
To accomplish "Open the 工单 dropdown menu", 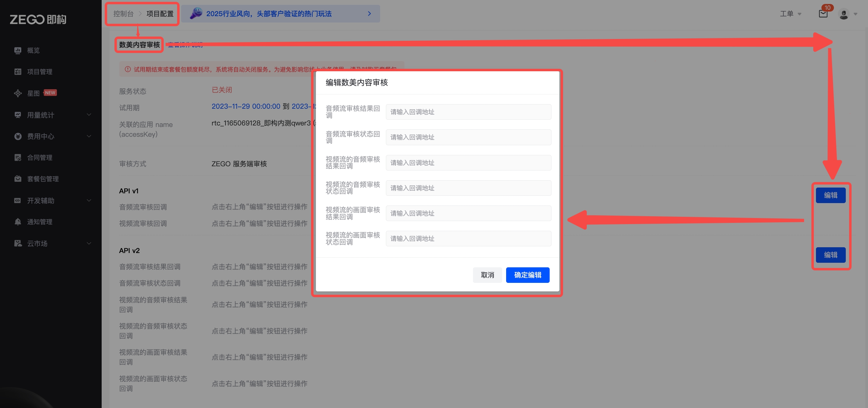I will click(x=790, y=14).
